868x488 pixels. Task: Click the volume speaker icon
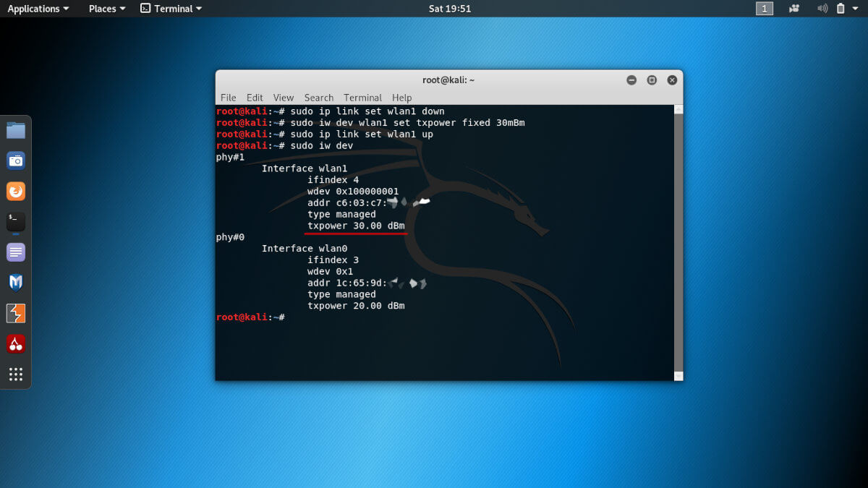click(x=822, y=9)
